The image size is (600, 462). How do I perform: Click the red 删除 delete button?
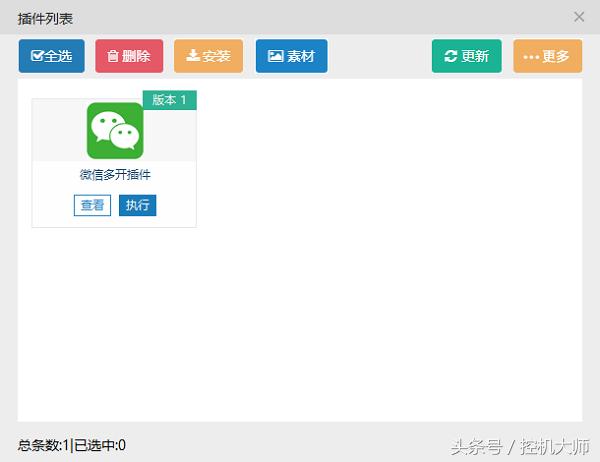coord(129,56)
